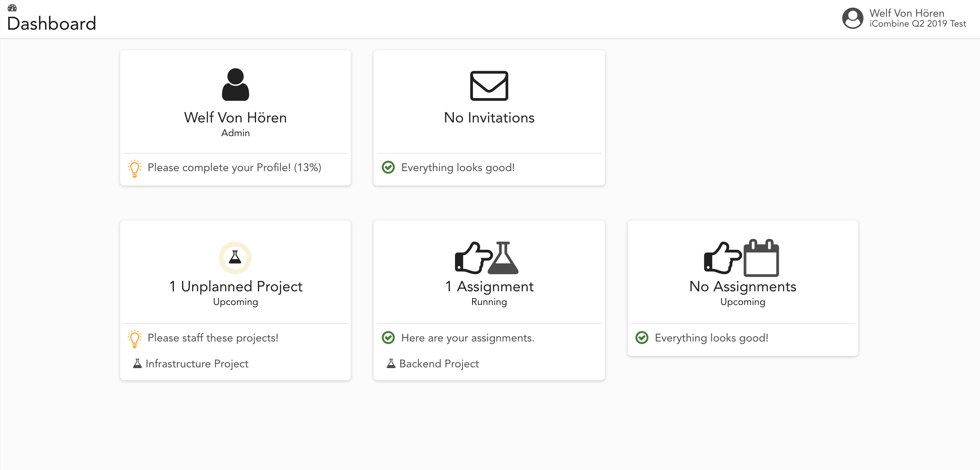The image size is (980, 470).
Task: Click the circled flask icon for Unplanned Project
Action: click(x=235, y=257)
